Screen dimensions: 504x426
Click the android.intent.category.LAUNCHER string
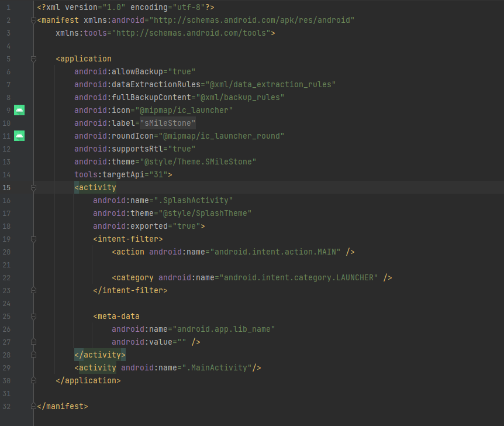pos(299,278)
